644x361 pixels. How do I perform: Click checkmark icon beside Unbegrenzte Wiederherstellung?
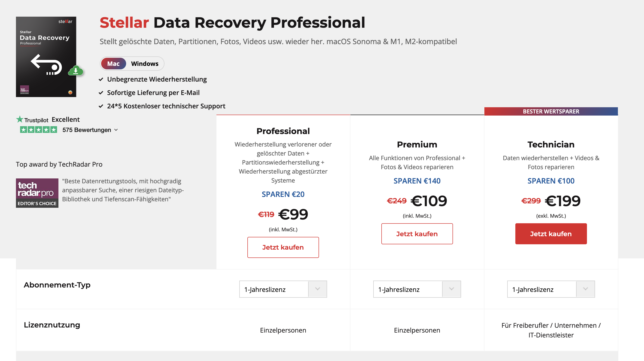tap(101, 79)
